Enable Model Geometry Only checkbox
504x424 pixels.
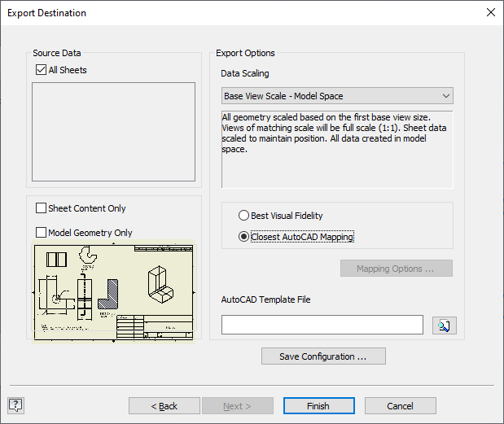[42, 232]
